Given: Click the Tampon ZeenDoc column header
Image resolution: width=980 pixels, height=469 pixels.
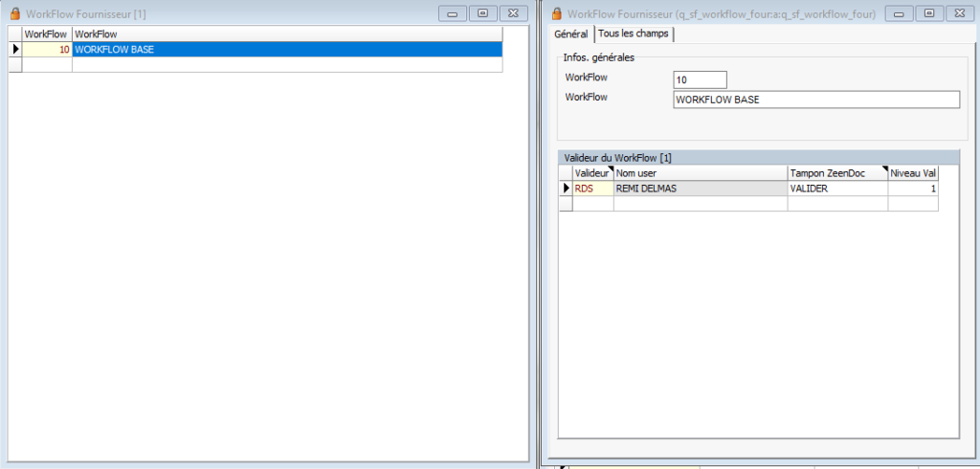Looking at the screenshot, I should (835, 173).
